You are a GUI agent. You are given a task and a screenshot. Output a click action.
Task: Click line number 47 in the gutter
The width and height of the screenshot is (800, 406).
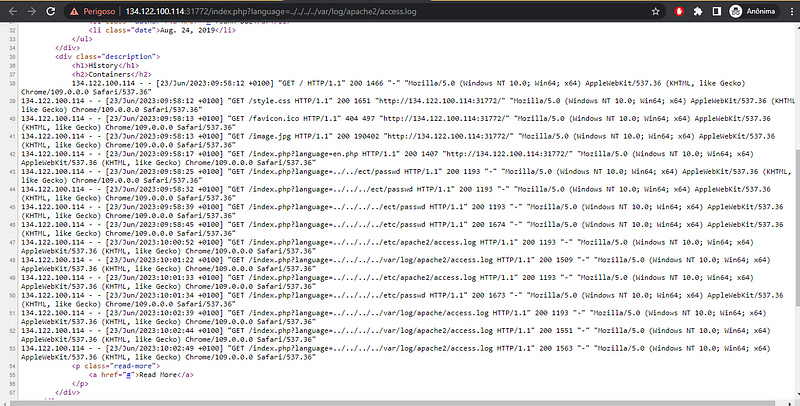(x=13, y=242)
